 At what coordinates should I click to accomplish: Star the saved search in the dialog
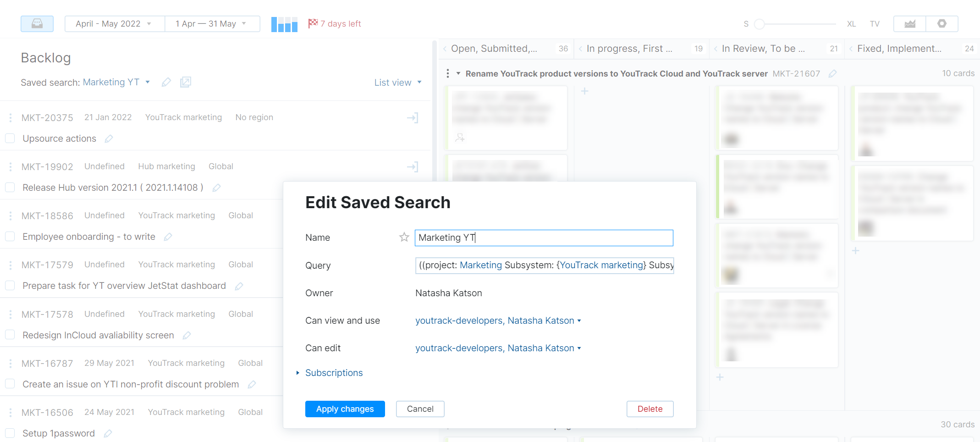[404, 237]
